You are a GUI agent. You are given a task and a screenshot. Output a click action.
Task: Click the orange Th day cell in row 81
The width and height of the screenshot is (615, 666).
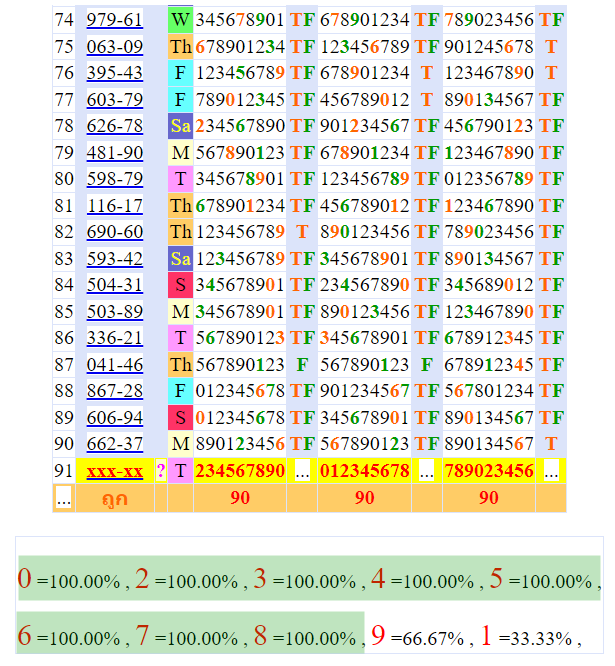click(181, 206)
